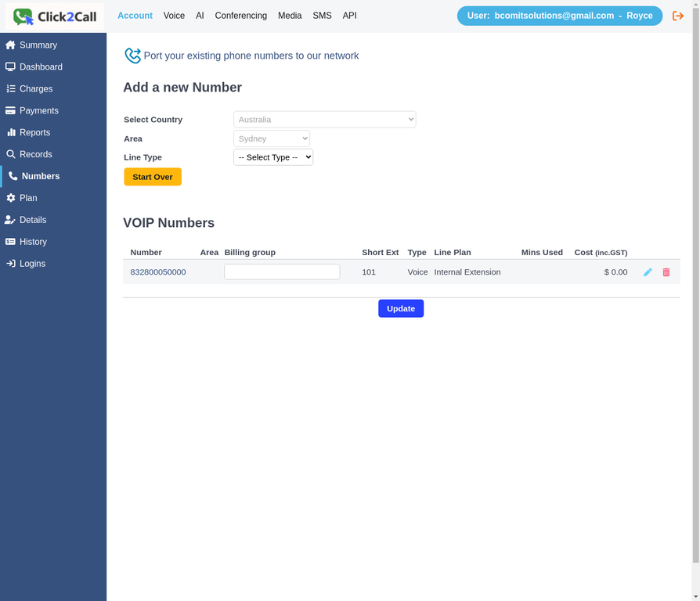Click the pencil edit icon for 832800050000

pyautogui.click(x=648, y=272)
